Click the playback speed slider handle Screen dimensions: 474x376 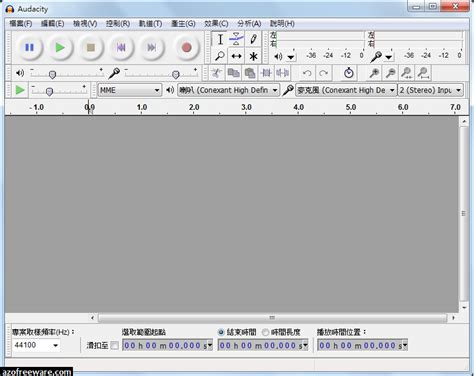pos(49,91)
